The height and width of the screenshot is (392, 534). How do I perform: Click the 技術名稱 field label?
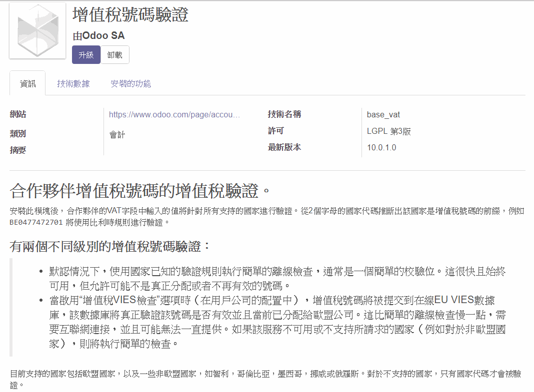pos(284,114)
